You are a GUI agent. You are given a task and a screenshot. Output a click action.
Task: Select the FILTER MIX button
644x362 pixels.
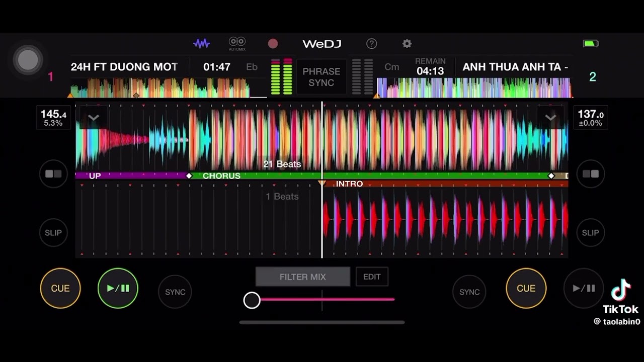click(303, 277)
